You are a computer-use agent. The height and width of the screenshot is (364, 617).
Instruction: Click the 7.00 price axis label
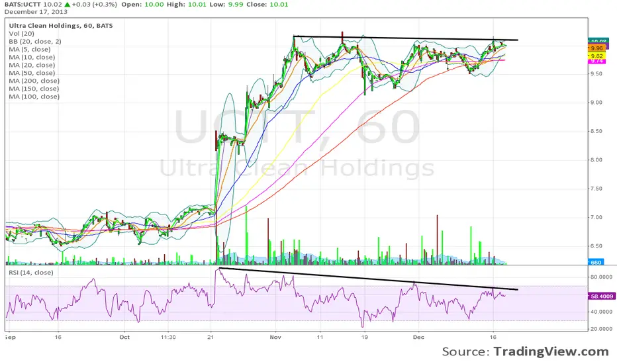point(596,217)
